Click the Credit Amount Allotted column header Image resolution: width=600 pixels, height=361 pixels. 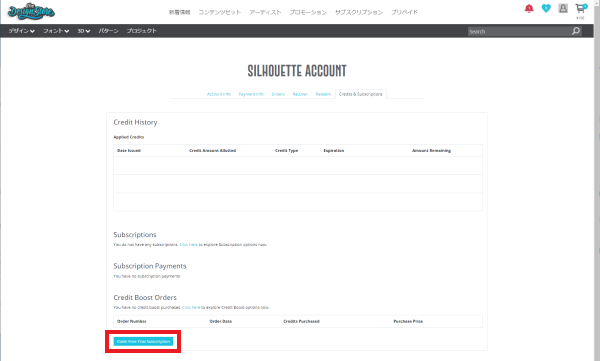(x=212, y=151)
